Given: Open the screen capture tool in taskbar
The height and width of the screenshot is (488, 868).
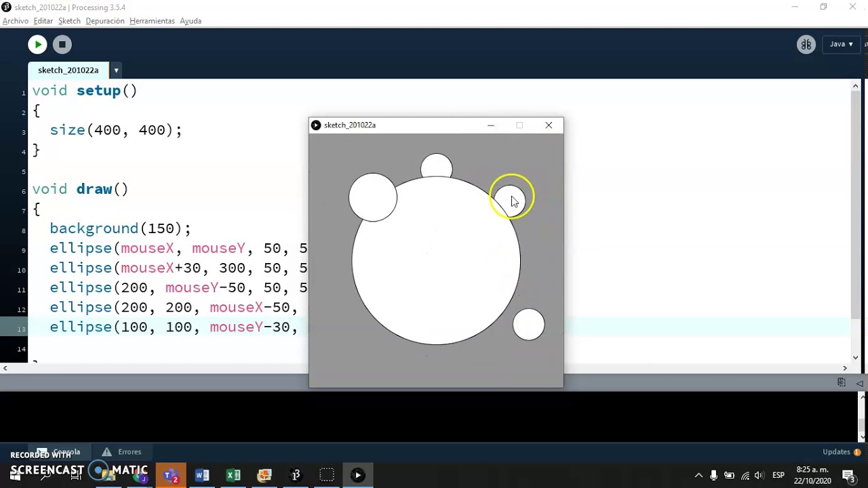Looking at the screenshot, I should pos(327,475).
